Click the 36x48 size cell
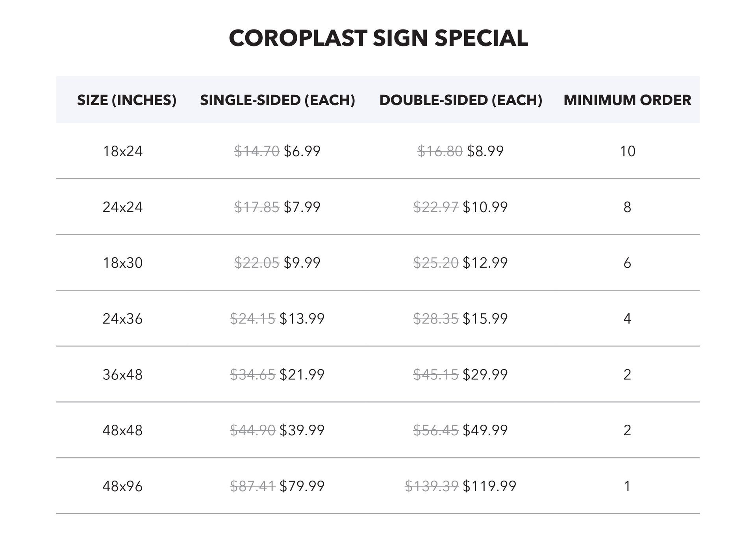756x540 pixels. pos(122,375)
